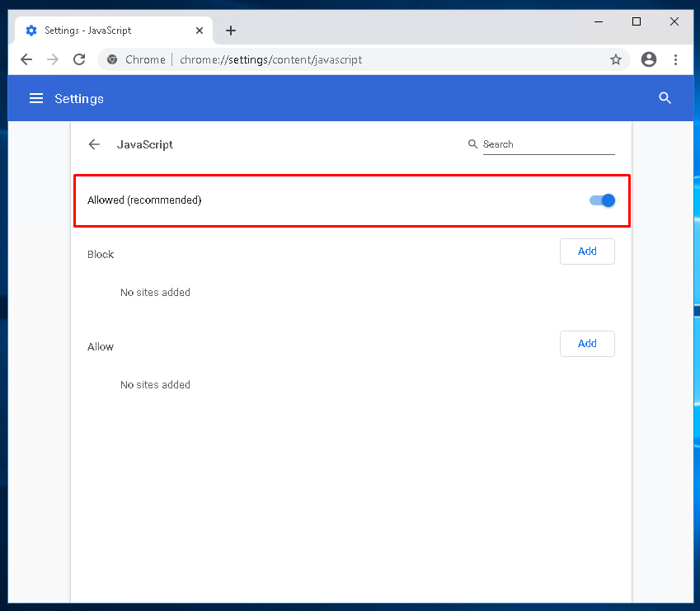
Task: Return to Site Settings via the JavaScript back arrow
Action: click(94, 144)
